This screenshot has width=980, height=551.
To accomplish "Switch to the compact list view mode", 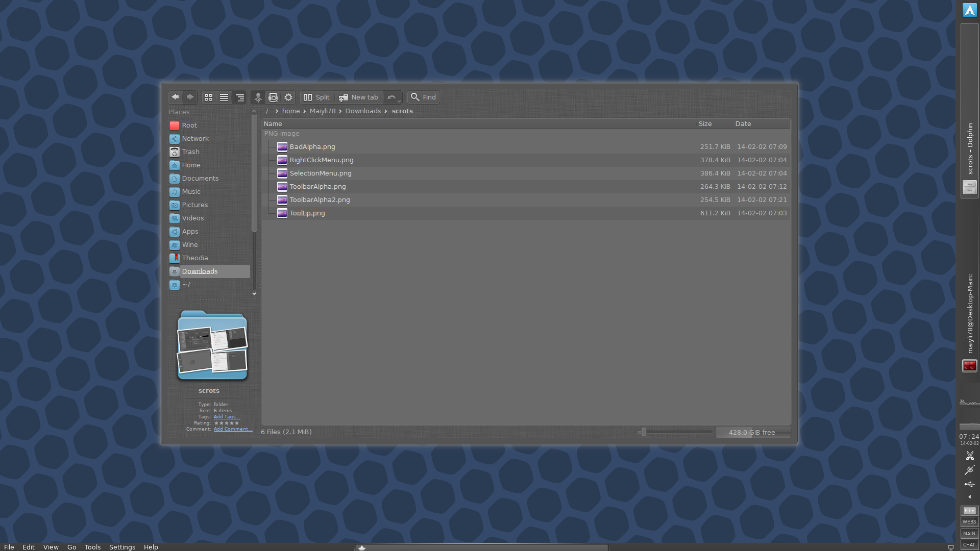I will point(224,97).
